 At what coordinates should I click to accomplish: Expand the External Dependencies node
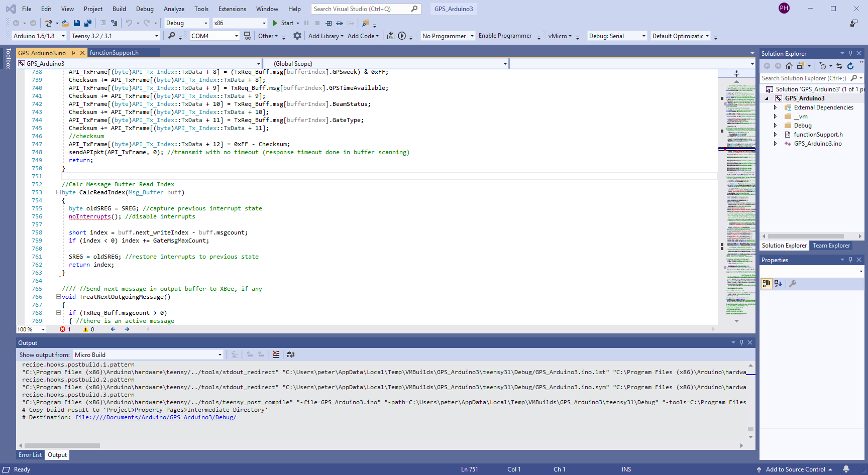776,107
